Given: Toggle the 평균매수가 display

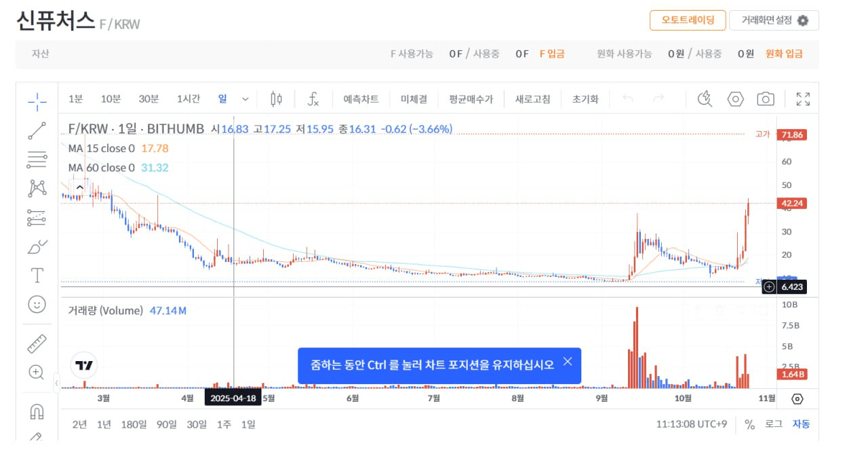Looking at the screenshot, I should (x=471, y=99).
